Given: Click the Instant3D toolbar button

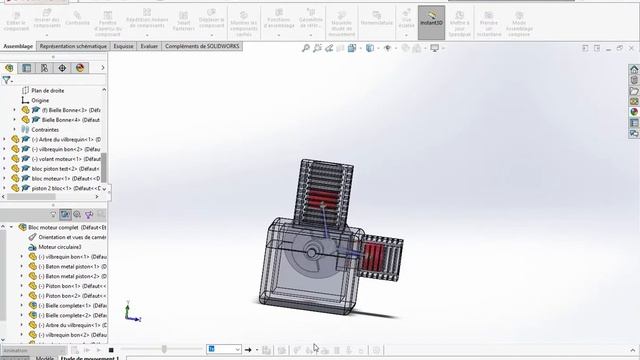Looking at the screenshot, I should coord(431,22).
